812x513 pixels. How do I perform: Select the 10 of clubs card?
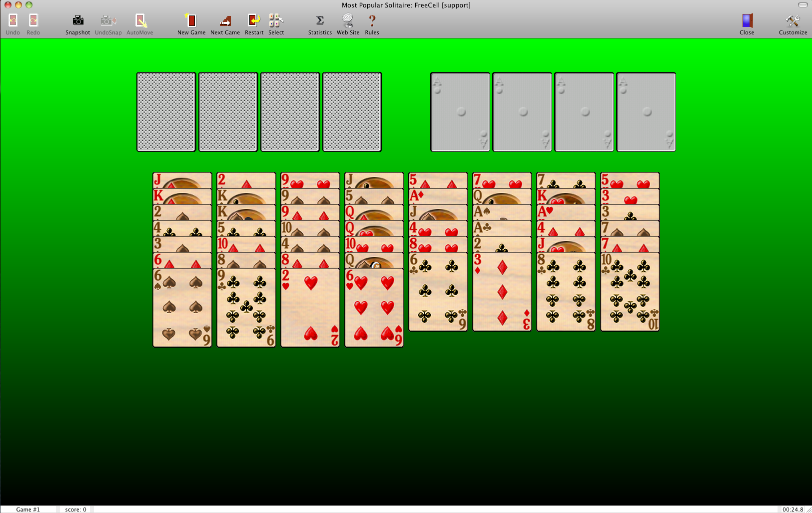coord(630,292)
